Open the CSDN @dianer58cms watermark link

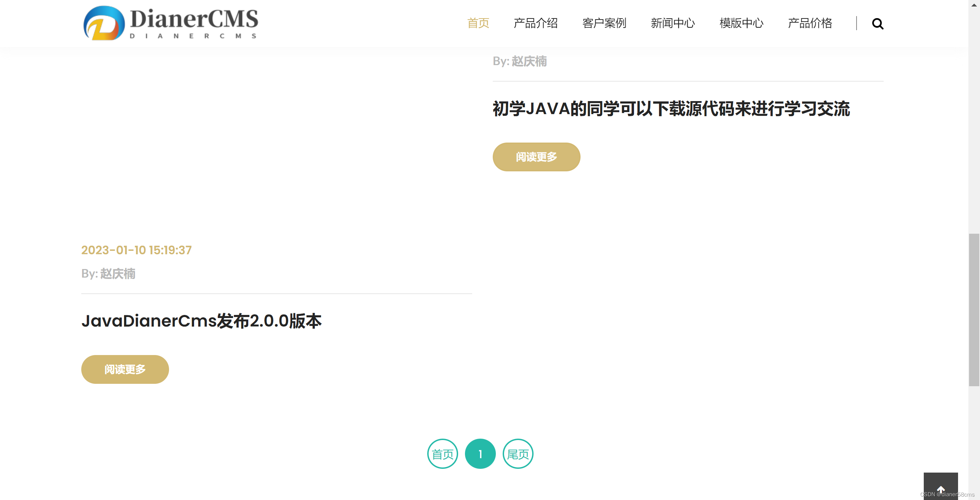[949, 494]
